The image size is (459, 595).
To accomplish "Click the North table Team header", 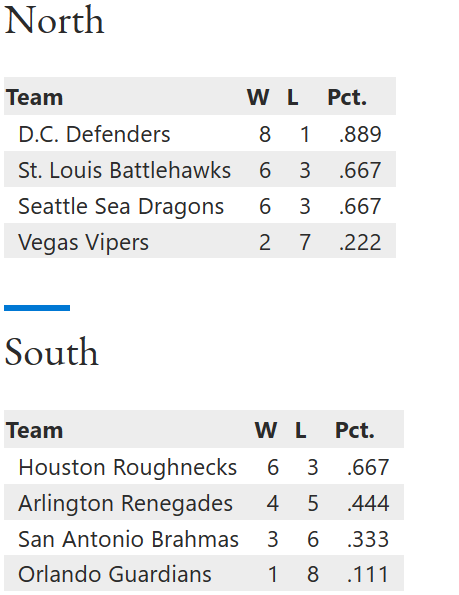I will [x=35, y=98].
